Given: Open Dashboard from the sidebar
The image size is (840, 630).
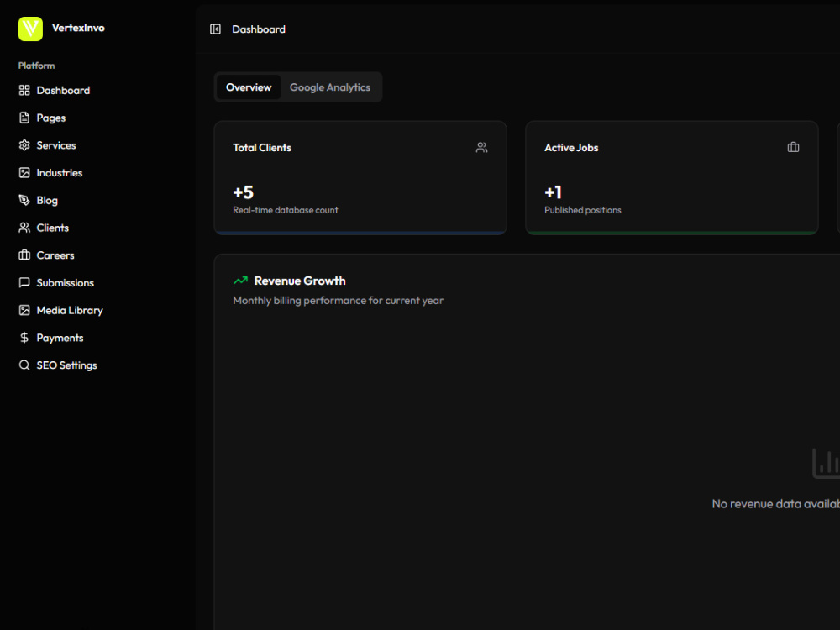Looking at the screenshot, I should click(x=63, y=91).
